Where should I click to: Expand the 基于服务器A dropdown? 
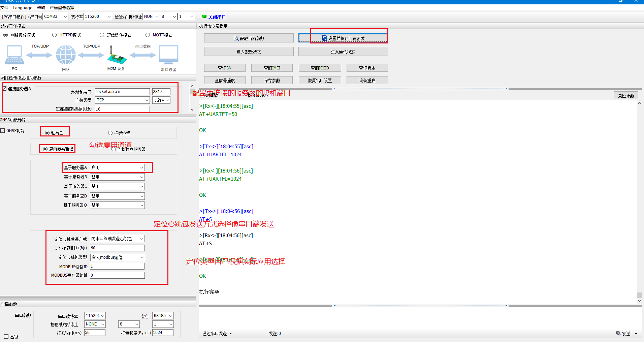142,167
